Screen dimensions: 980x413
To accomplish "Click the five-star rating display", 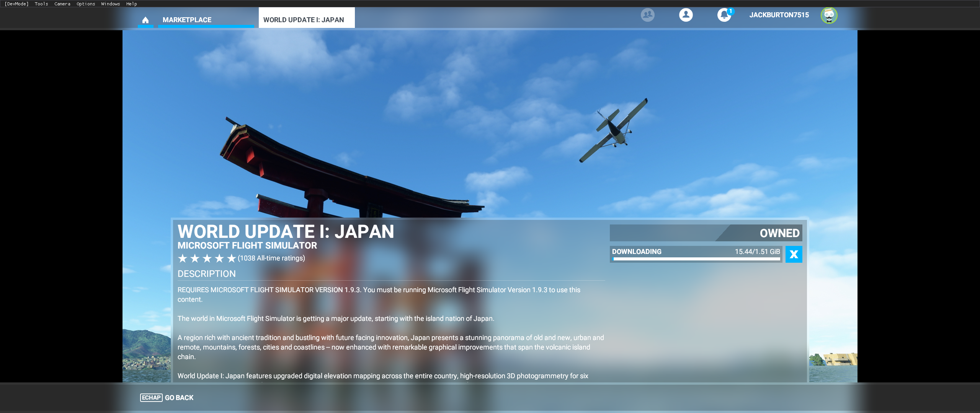I will point(207,259).
